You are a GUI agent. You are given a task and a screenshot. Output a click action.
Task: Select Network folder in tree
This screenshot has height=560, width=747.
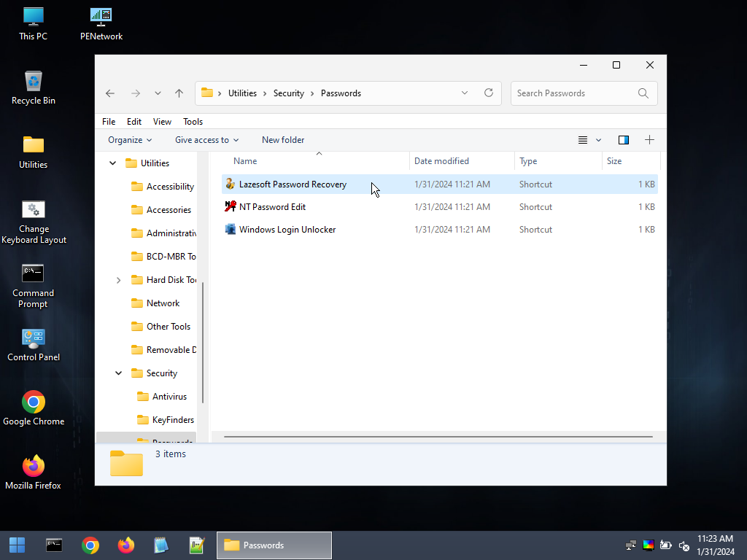[155, 303]
